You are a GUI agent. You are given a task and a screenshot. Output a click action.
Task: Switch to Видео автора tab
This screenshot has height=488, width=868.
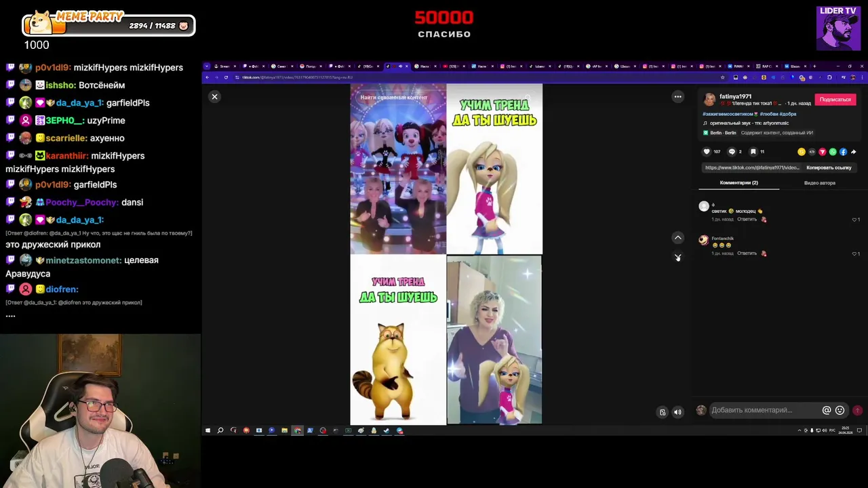click(x=819, y=183)
